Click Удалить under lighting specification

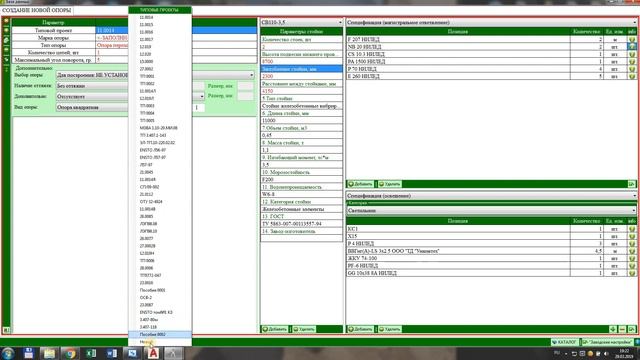coord(389,329)
